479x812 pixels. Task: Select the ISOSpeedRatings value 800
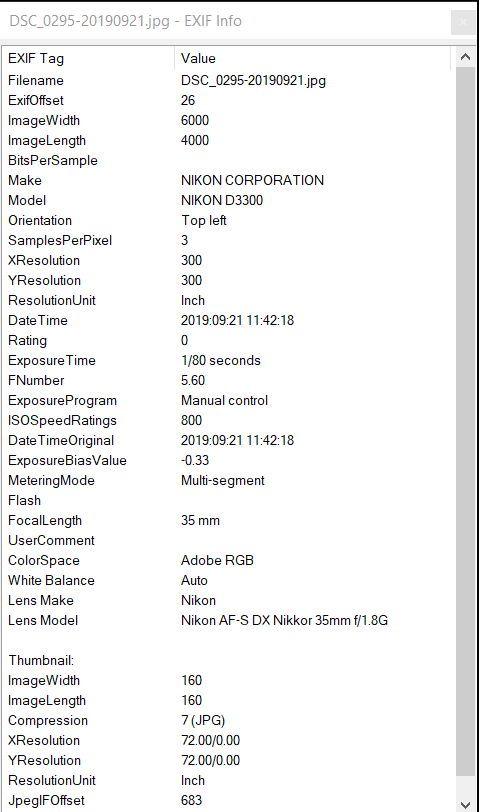point(191,420)
